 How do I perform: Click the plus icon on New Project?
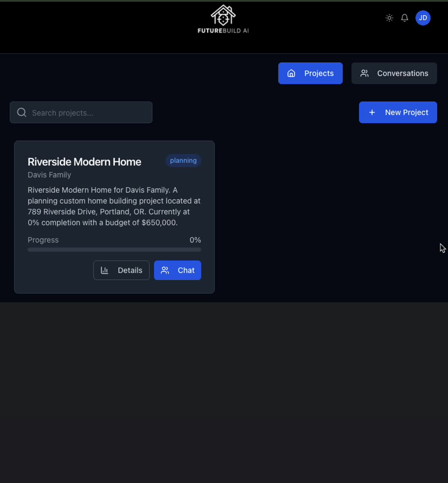(x=372, y=112)
